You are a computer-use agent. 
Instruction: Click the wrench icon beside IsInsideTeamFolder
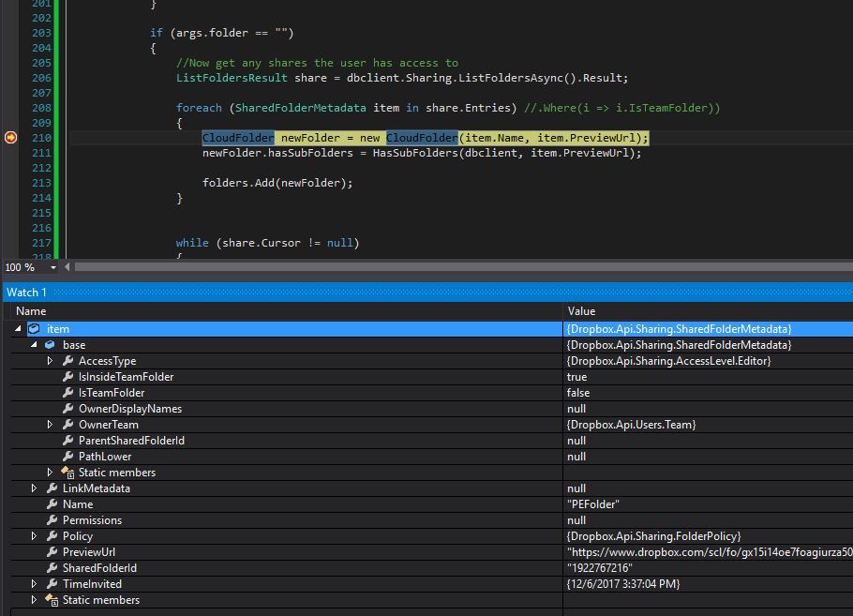click(x=67, y=377)
